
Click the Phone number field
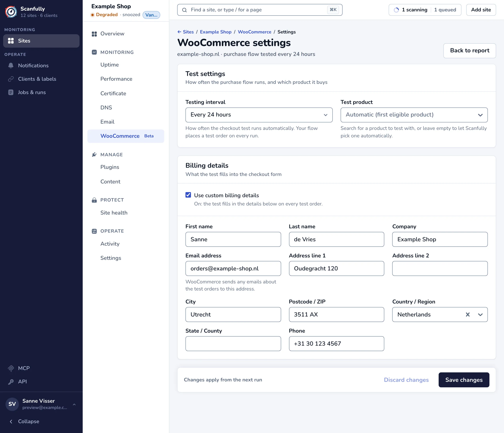(336, 343)
